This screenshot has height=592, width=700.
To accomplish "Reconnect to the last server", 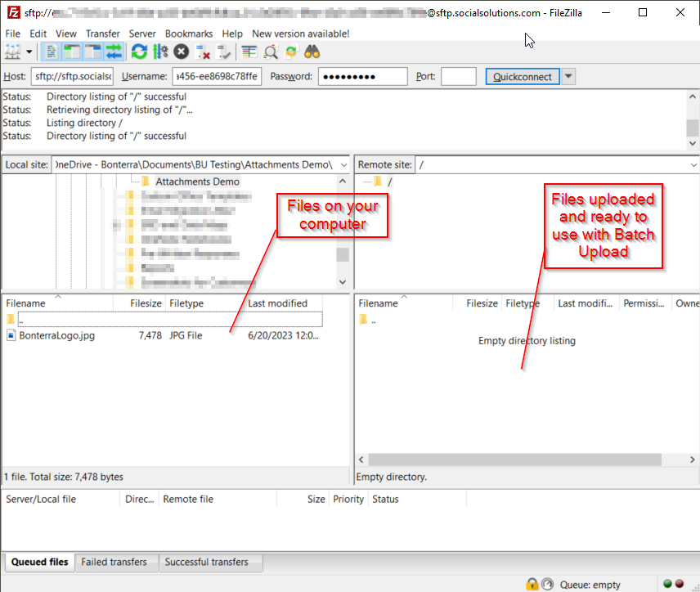I will tap(224, 52).
